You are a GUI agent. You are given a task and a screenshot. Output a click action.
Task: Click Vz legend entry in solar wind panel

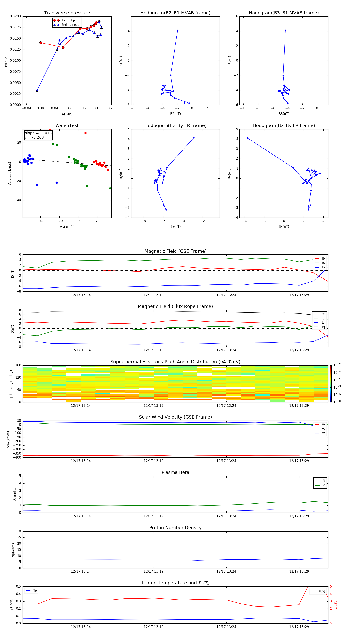coord(320,433)
